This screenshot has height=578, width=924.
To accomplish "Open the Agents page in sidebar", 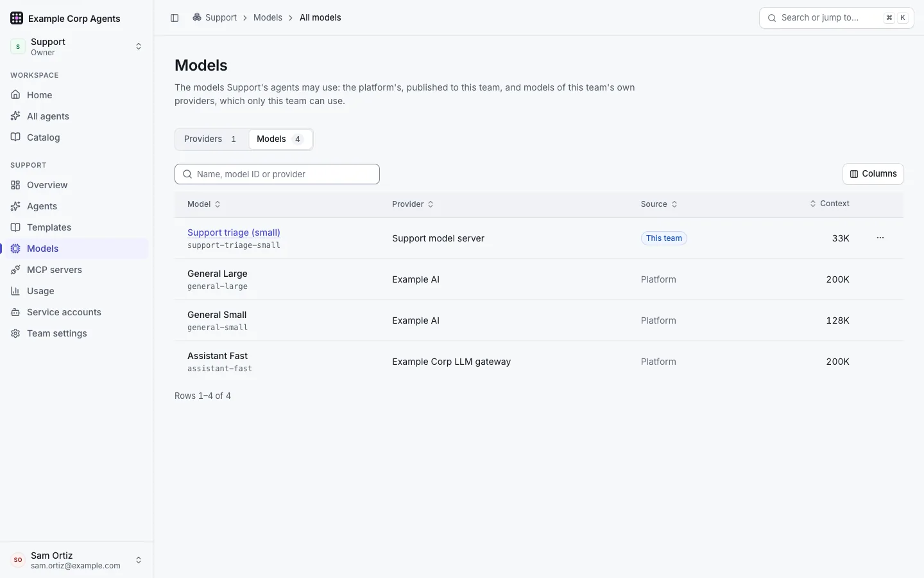I will [x=77, y=206].
